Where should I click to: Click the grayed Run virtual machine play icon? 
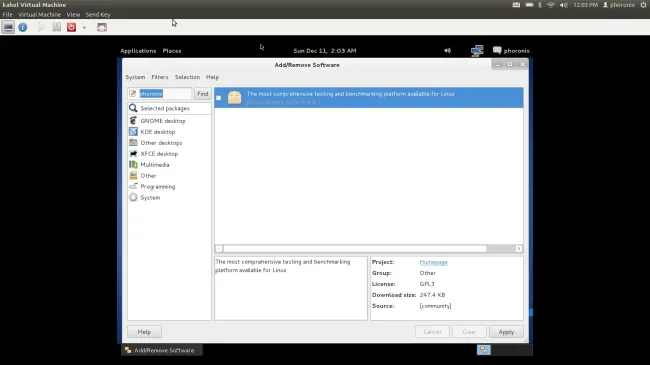pyautogui.click(x=41, y=27)
